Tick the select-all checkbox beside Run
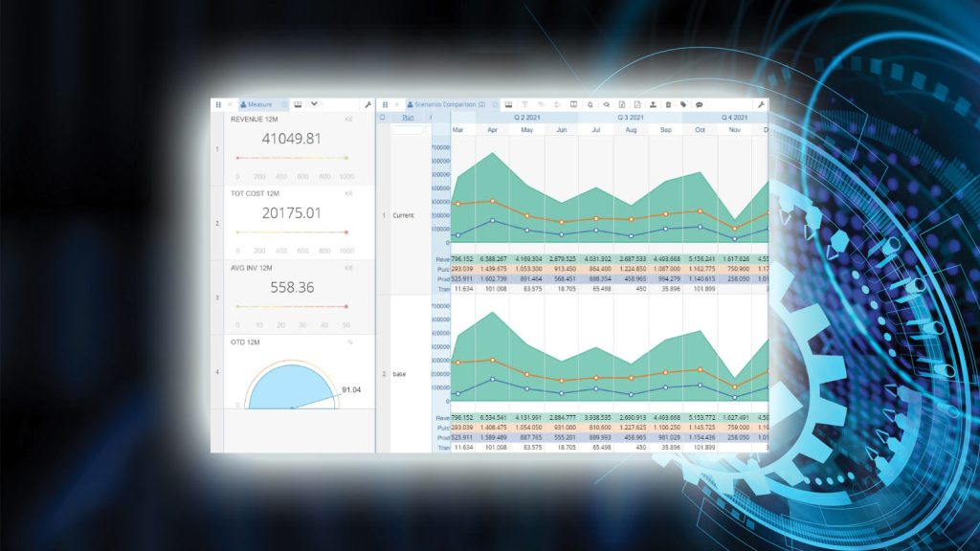The height and width of the screenshot is (551, 980). [x=383, y=117]
